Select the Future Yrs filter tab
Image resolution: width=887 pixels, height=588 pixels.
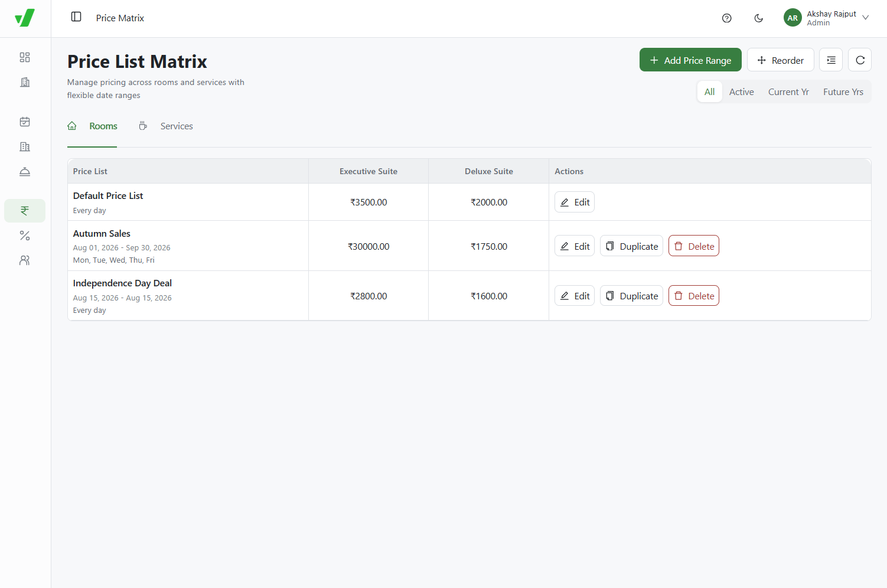843,92
